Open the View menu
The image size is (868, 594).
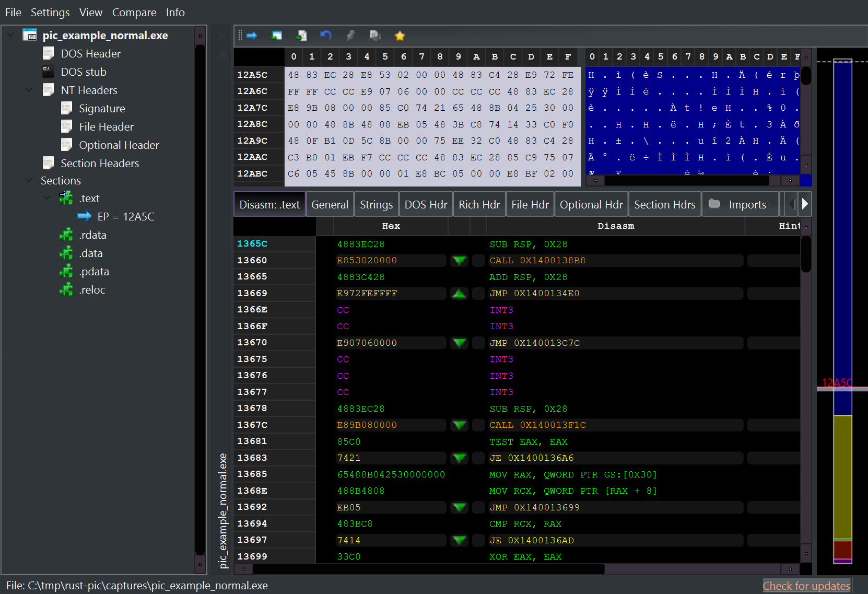pyautogui.click(x=91, y=12)
